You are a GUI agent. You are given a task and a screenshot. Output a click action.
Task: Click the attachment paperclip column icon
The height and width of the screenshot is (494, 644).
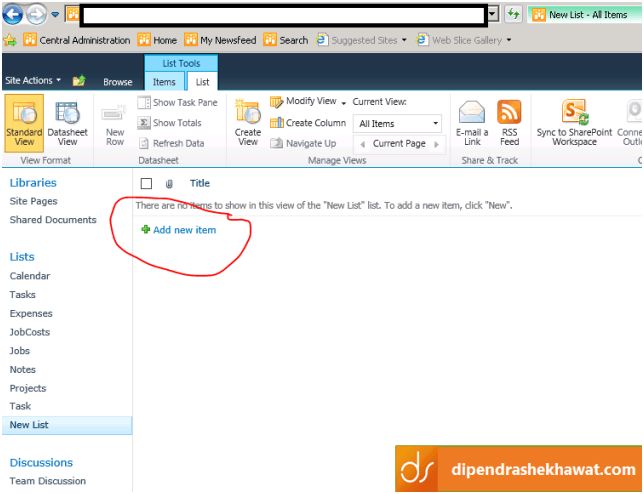[x=168, y=184]
